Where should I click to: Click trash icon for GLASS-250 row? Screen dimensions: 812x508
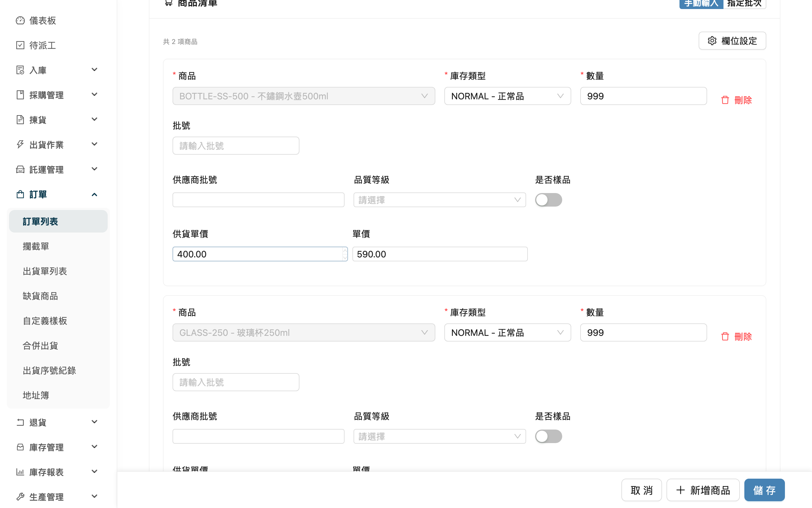pos(725,337)
